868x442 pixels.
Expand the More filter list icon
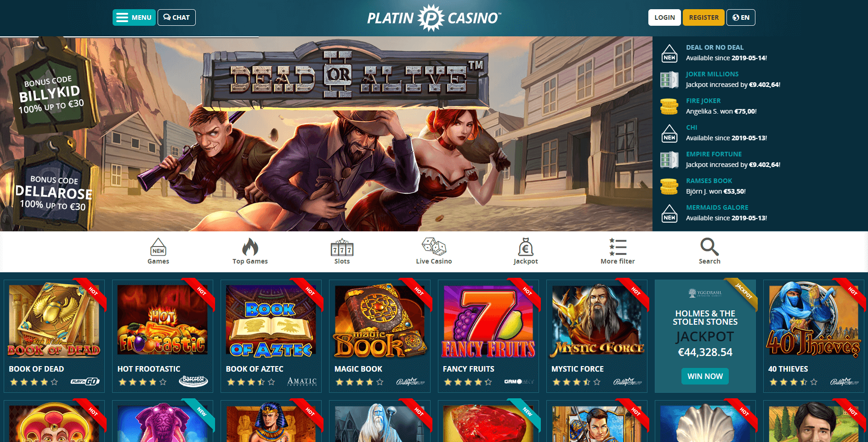tap(618, 247)
